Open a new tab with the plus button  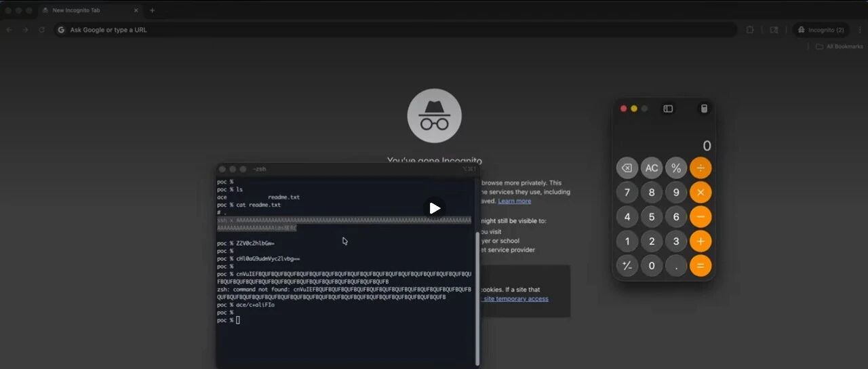tap(152, 10)
